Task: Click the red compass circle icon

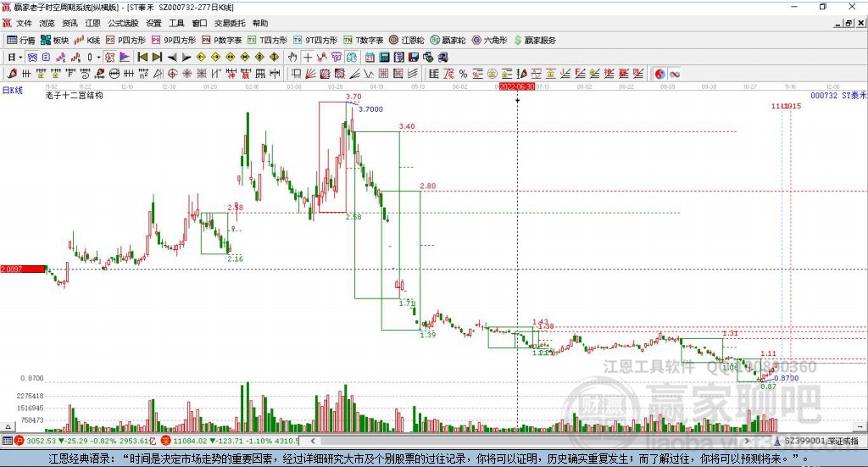Action: click(x=172, y=74)
